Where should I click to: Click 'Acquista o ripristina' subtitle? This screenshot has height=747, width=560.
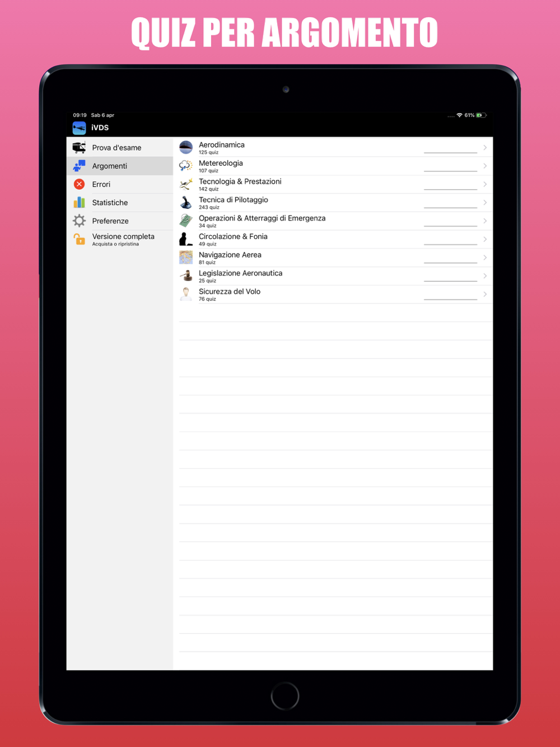115,244
